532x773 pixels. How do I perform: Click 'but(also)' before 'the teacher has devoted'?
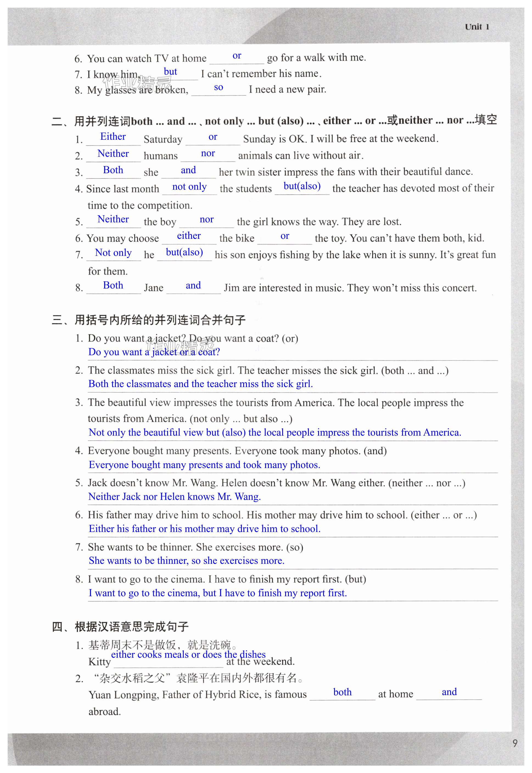pyautogui.click(x=302, y=186)
